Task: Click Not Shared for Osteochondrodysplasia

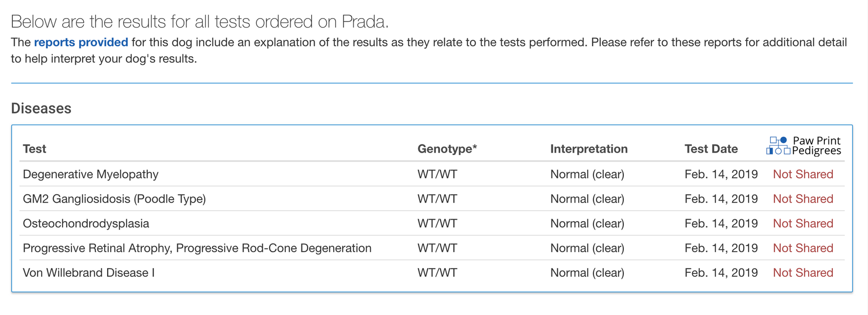Action: coord(803,224)
